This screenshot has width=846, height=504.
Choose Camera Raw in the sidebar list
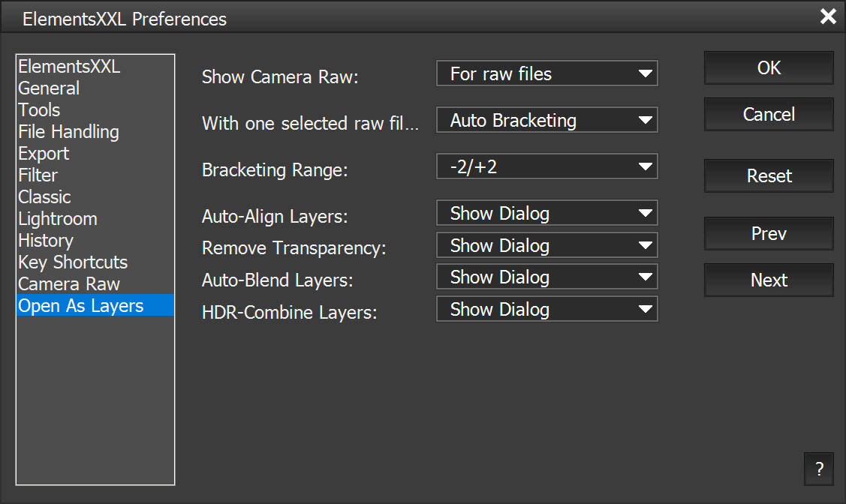[x=69, y=284]
